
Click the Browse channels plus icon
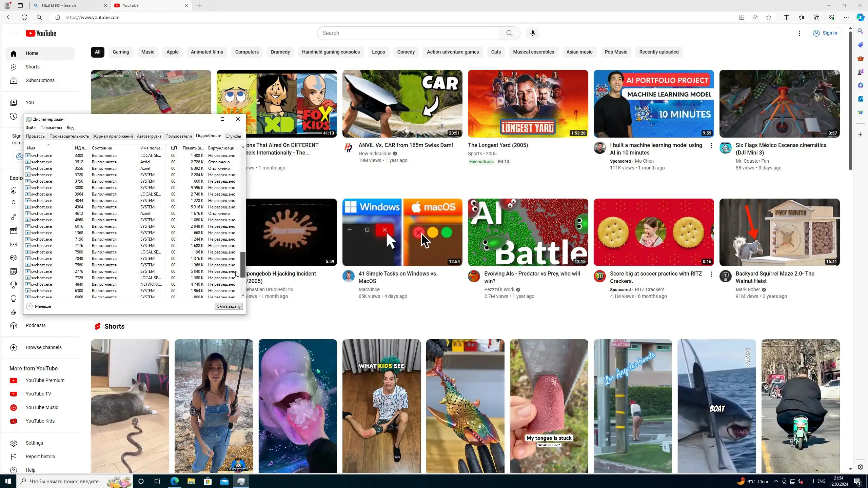(x=14, y=347)
